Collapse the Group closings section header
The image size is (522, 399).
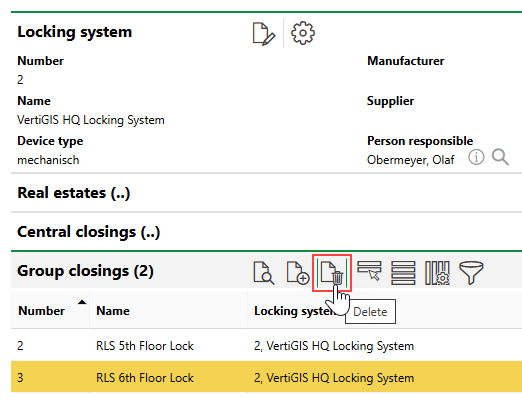pos(85,271)
